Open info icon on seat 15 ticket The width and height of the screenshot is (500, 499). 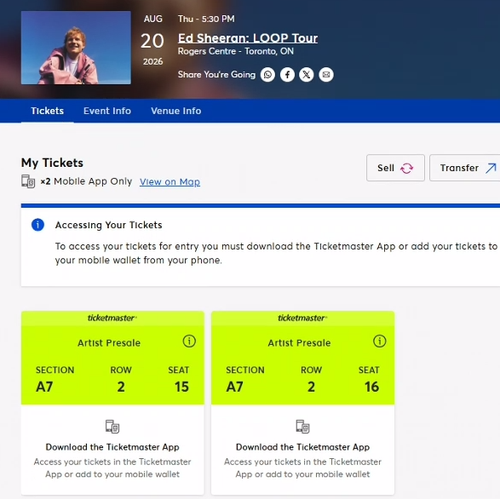(189, 341)
